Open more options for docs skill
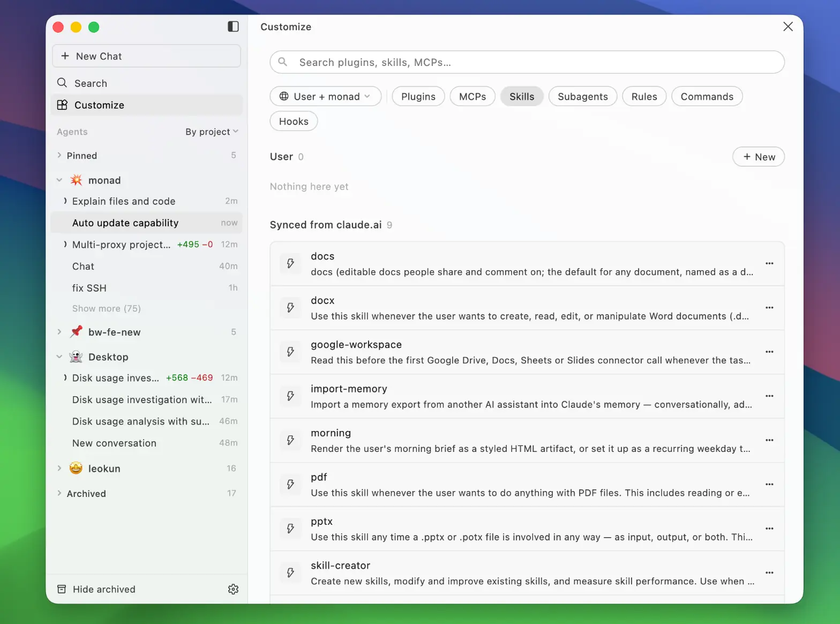The width and height of the screenshot is (840, 624). 769,264
